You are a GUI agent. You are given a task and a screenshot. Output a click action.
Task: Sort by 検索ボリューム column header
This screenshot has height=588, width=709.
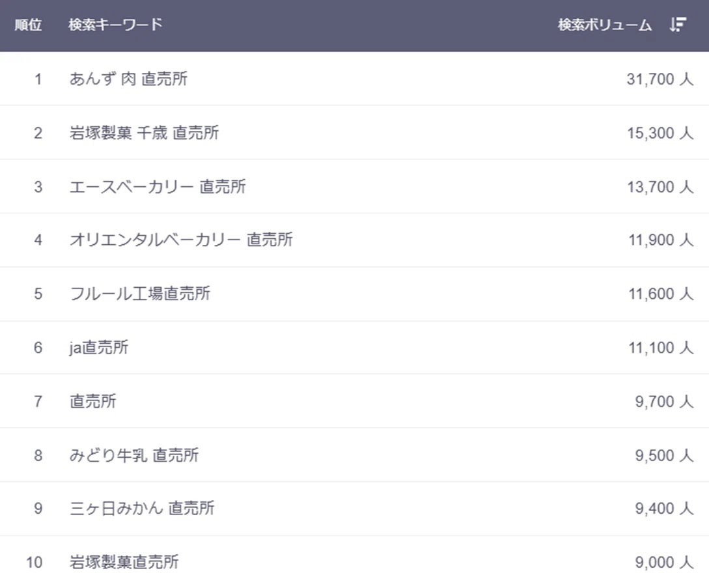point(604,25)
